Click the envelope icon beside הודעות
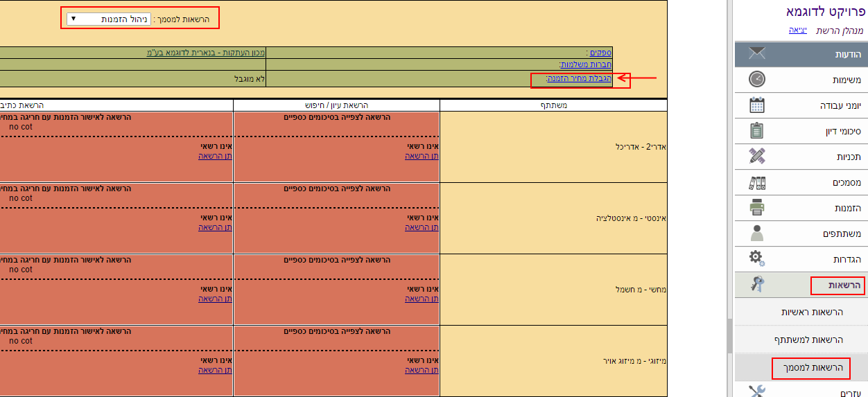This screenshot has height=397, width=868. [x=757, y=54]
